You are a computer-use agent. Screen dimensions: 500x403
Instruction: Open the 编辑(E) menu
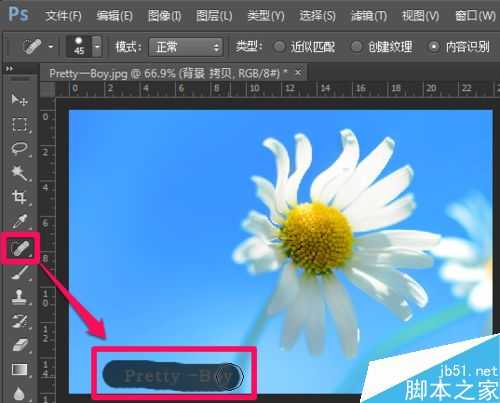click(x=114, y=16)
